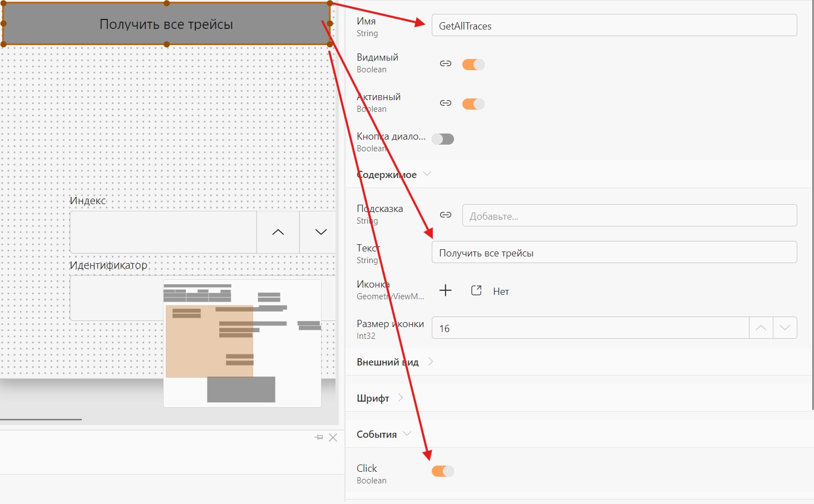Disable the Click event switch
814x504 pixels.
(x=443, y=471)
